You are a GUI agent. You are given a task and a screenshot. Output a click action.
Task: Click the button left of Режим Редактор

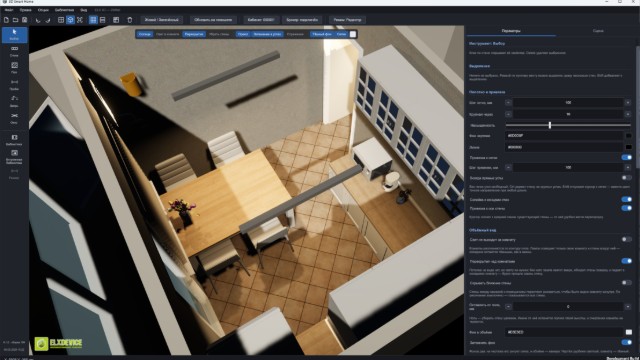(302, 20)
